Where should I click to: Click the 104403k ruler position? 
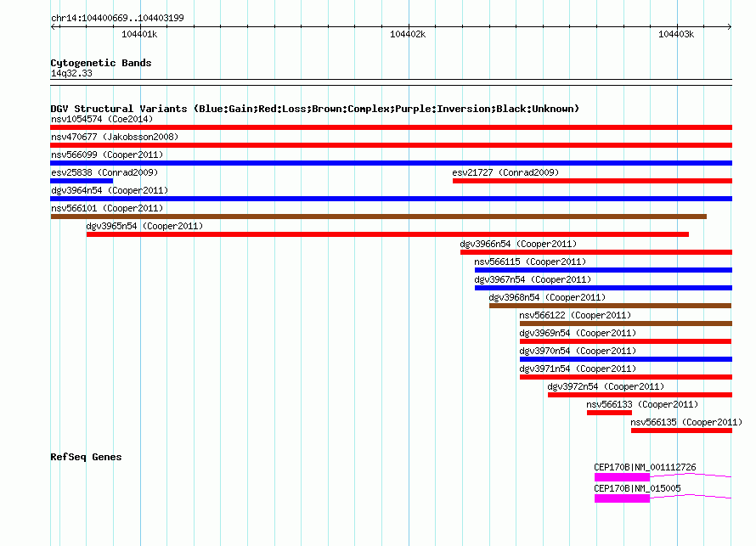[676, 34]
